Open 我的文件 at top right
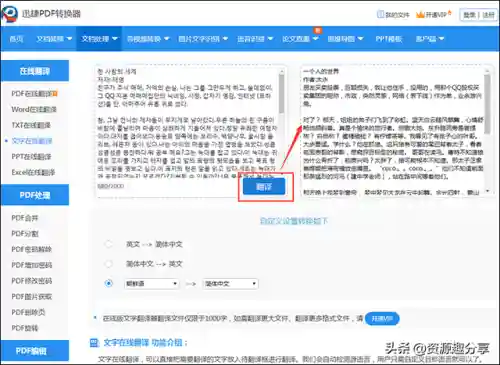 point(393,14)
